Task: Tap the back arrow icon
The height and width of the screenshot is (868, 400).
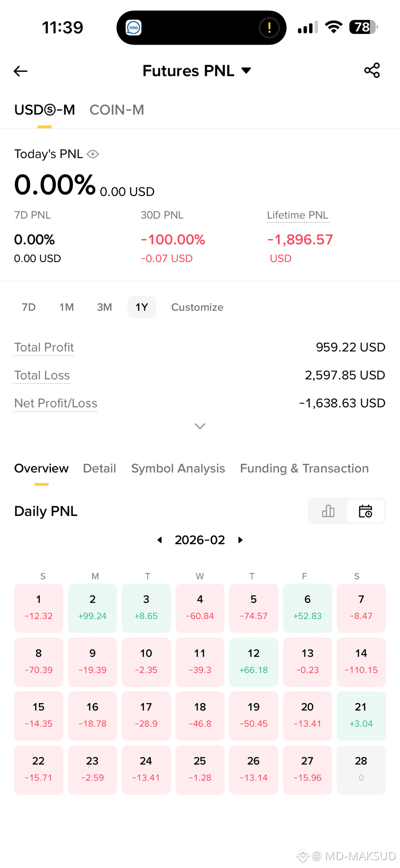Action: pos(20,71)
